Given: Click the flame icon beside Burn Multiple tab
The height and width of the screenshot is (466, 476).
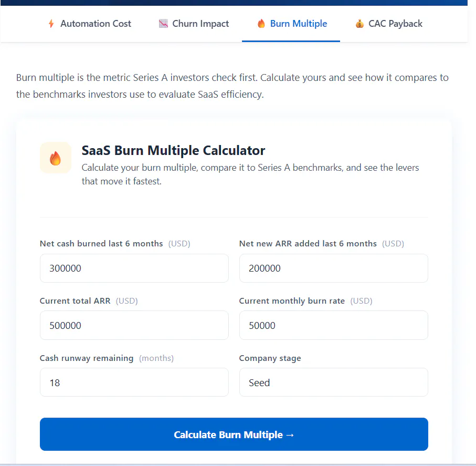Looking at the screenshot, I should click(261, 24).
